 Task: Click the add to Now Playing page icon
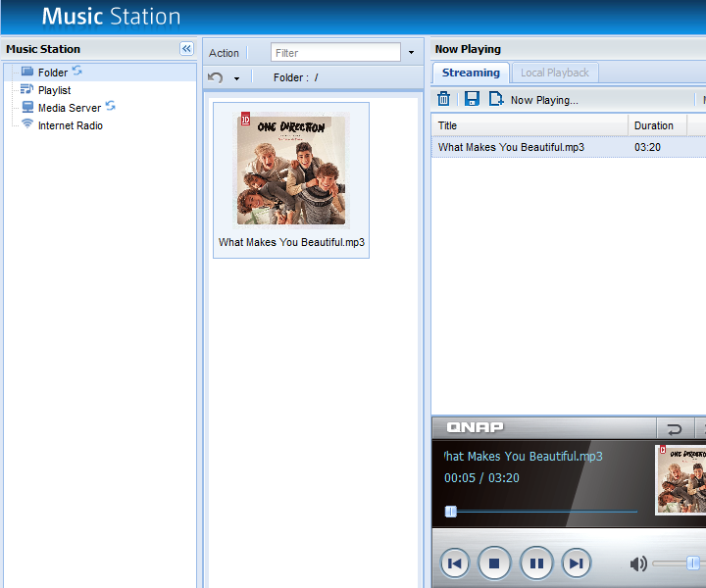coord(496,99)
